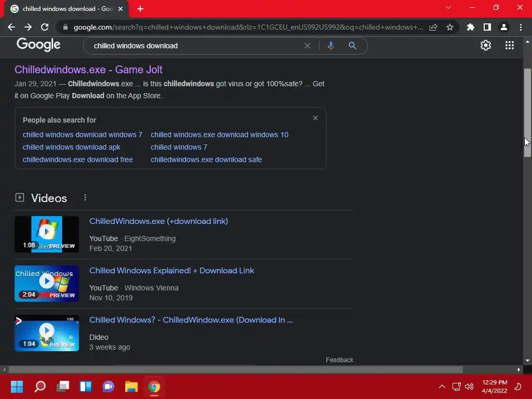Click the Google search input field
Viewport: 532px width, 399px height.
197,46
